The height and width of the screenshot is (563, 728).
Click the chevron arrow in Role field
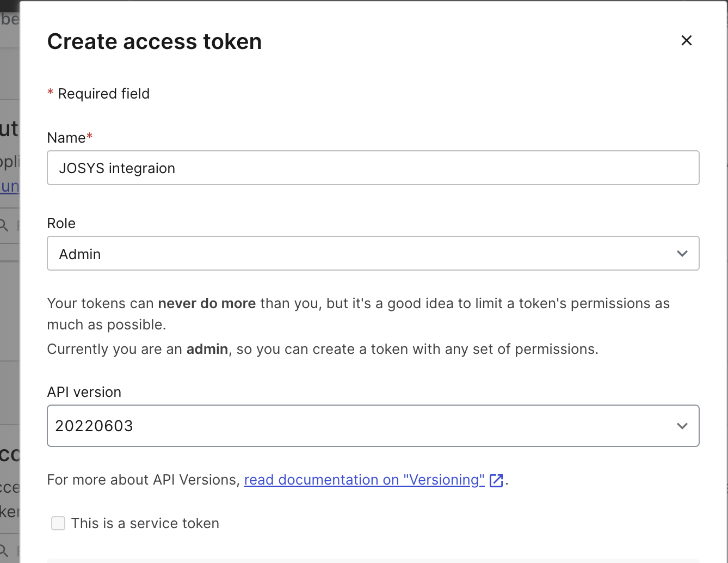click(x=682, y=254)
